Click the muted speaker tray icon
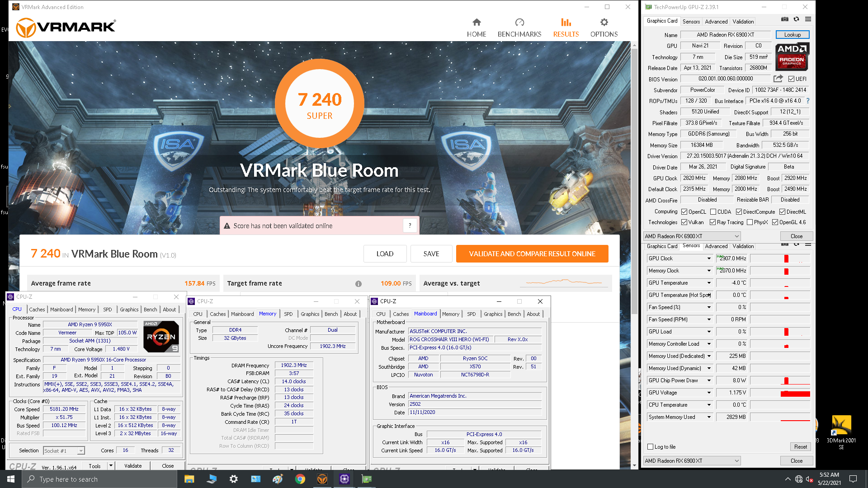Image resolution: width=868 pixels, height=488 pixels. tap(810, 479)
